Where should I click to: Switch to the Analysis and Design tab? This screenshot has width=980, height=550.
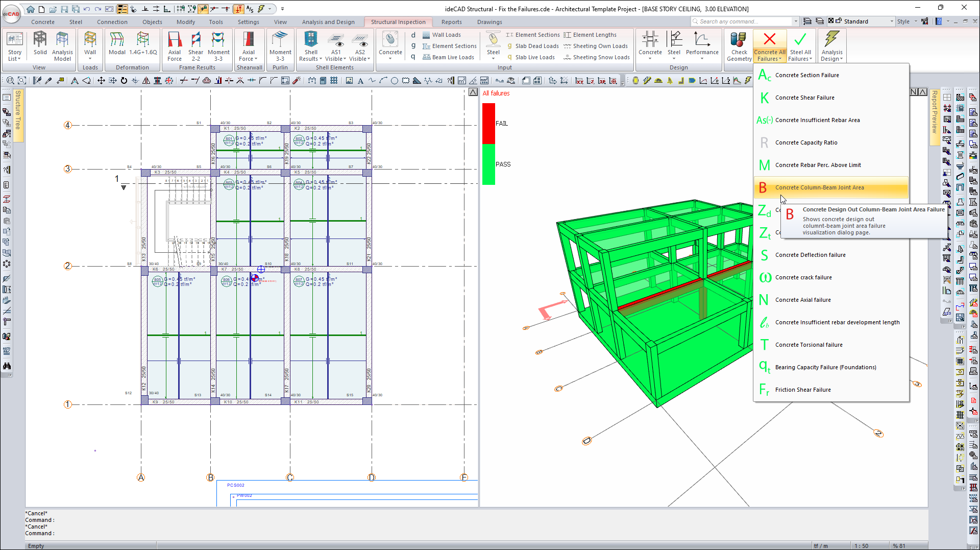pyautogui.click(x=328, y=22)
